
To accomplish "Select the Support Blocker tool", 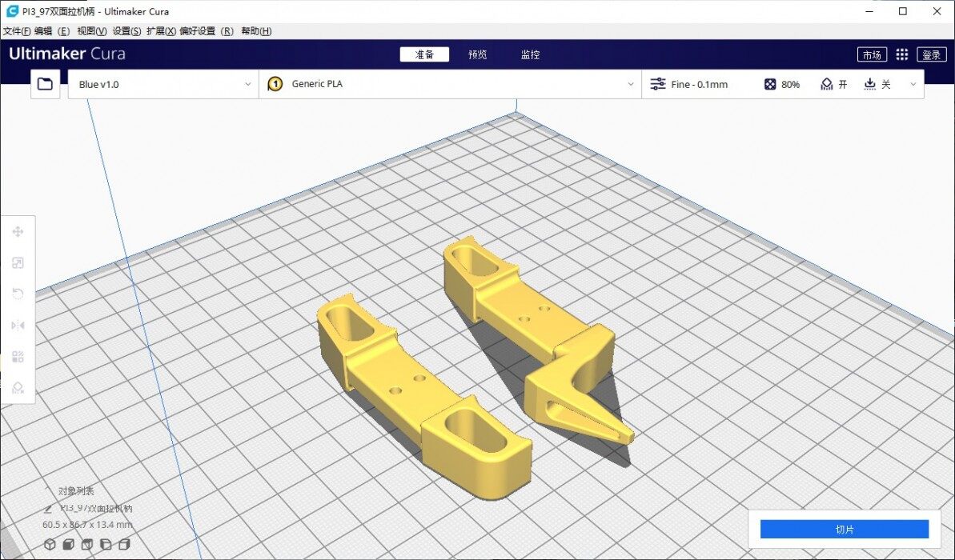I will coord(18,388).
